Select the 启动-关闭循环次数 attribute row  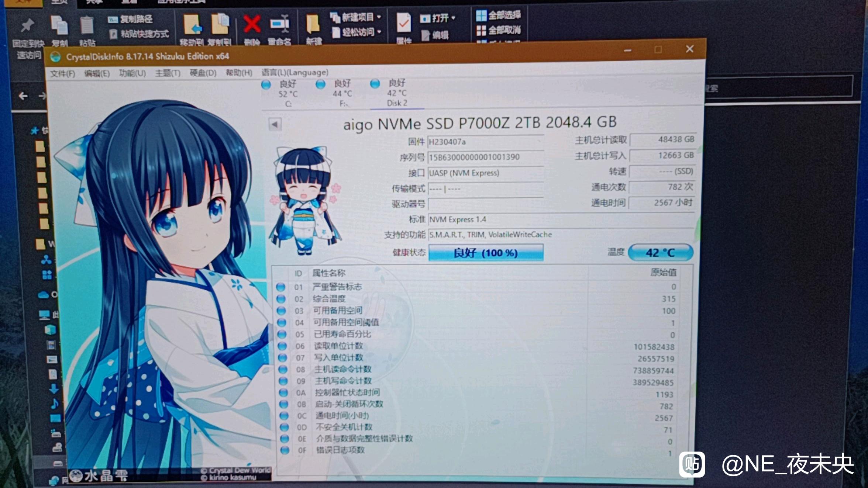[x=478, y=405]
